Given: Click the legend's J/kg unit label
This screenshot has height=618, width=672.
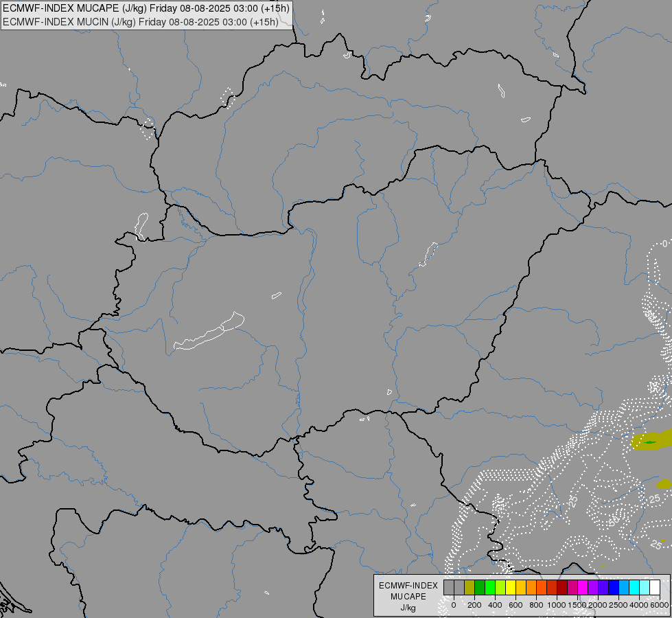Looking at the screenshot, I should point(408,608).
